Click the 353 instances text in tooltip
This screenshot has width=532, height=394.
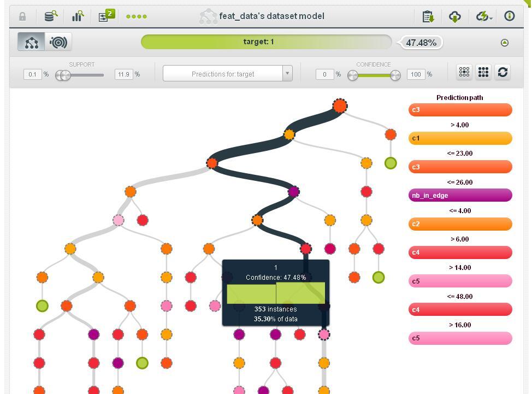tap(275, 309)
